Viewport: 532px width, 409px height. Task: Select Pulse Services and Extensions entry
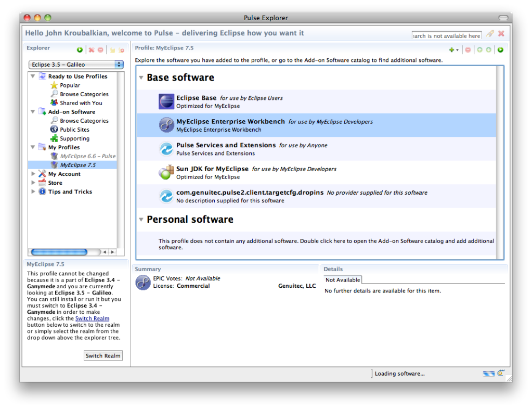coord(316,149)
